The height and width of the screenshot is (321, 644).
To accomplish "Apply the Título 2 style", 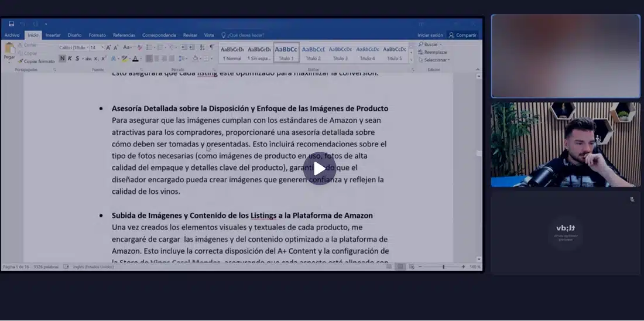I will coord(313,53).
